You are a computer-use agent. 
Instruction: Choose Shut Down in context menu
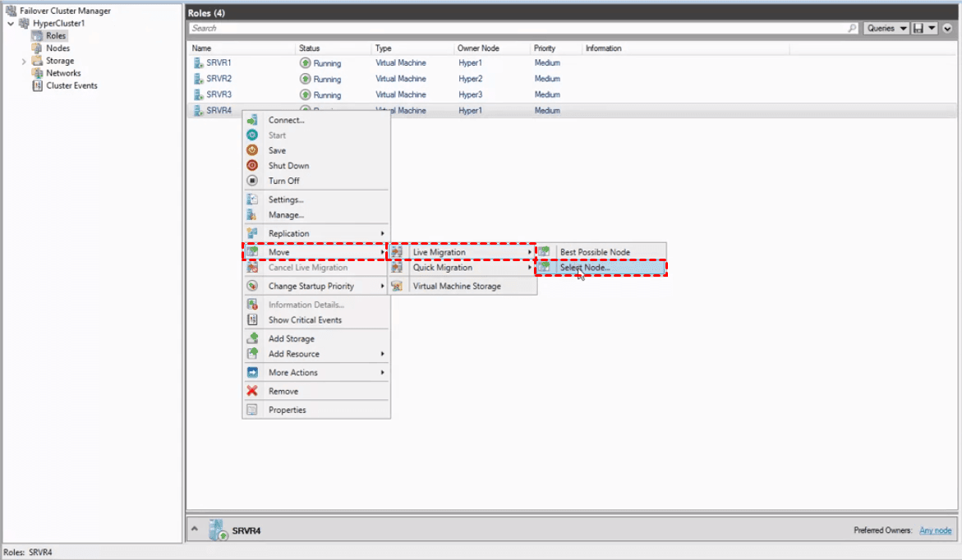[316, 166]
